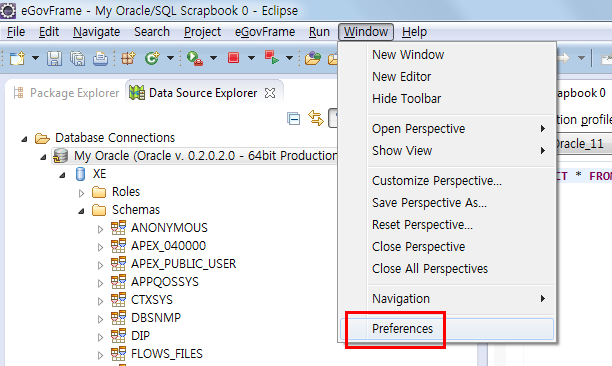Click the Print icon
612x366 pixels.
coord(100,59)
